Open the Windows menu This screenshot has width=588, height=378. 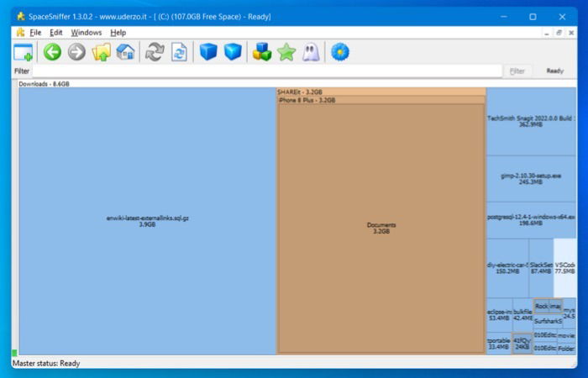pyautogui.click(x=87, y=33)
